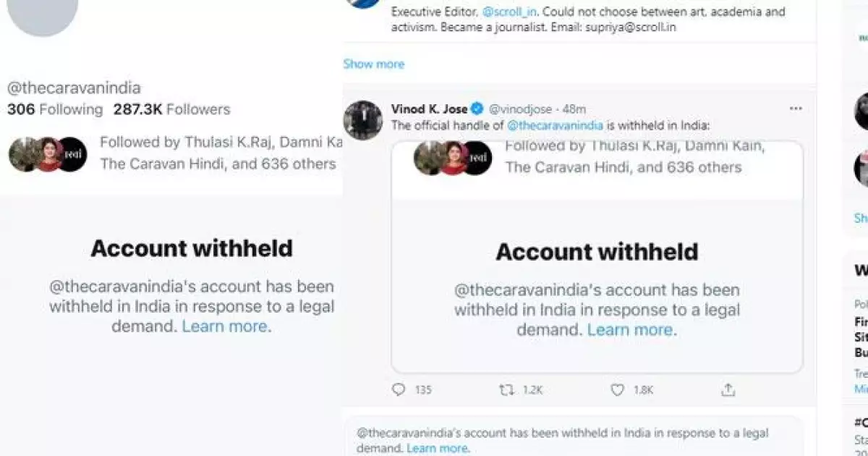Like the tweet with 1.8K hearts

coord(617,390)
